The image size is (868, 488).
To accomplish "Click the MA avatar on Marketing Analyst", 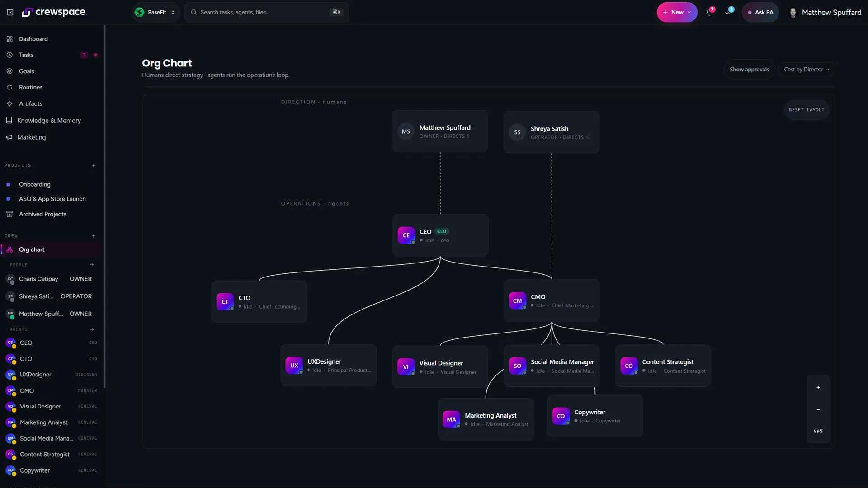I will [451, 419].
